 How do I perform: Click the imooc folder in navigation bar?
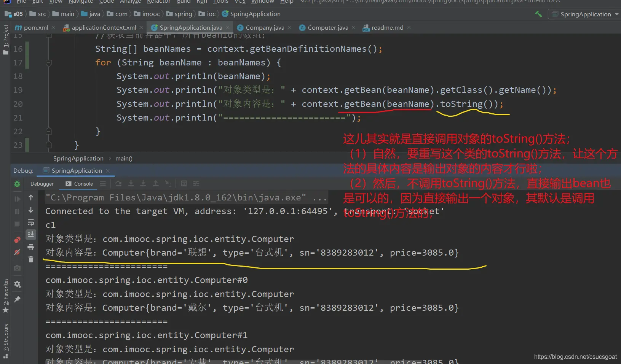pos(151,14)
